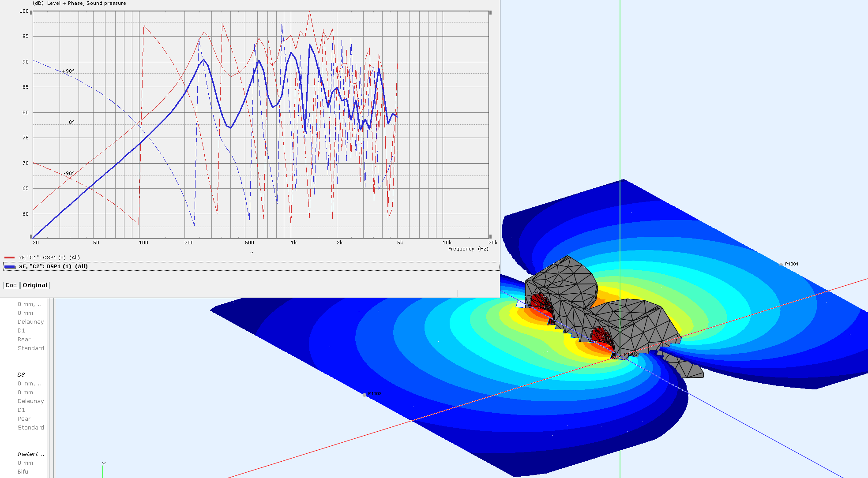The height and width of the screenshot is (478, 868).
Task: Select the D8 heading in the left panel
Action: point(21,375)
